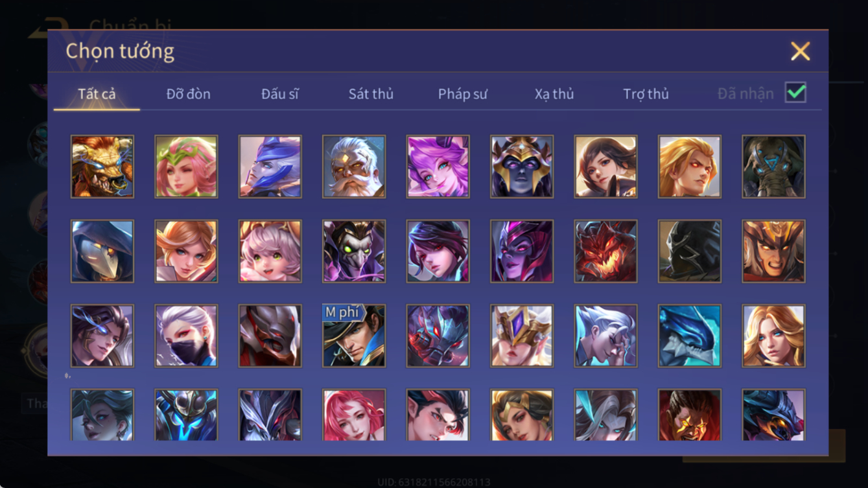Select the plague doctor hooded hero
Image resolution: width=868 pixels, height=488 pixels.
(x=102, y=251)
